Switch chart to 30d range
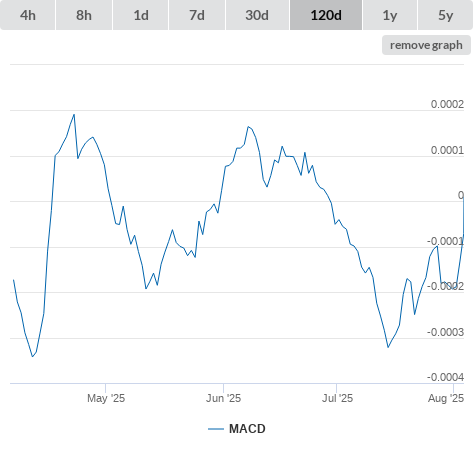Screen dimensions: 474x455 (257, 15)
